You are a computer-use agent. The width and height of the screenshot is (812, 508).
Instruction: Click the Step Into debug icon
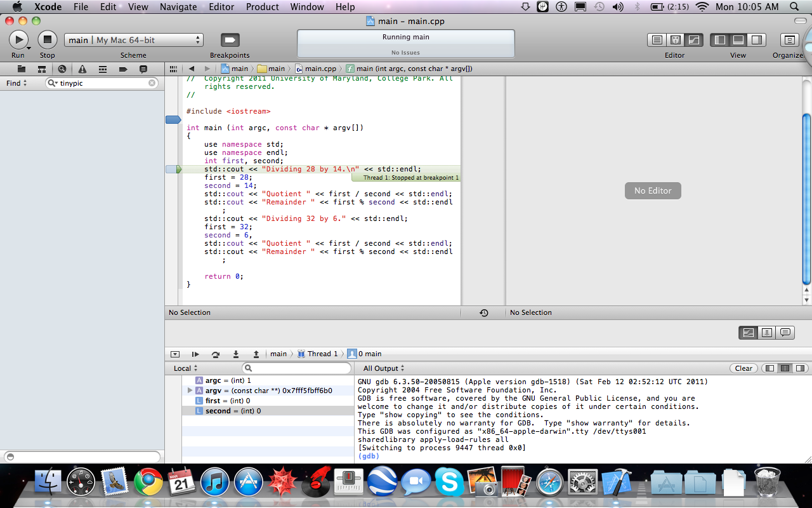tap(236, 354)
